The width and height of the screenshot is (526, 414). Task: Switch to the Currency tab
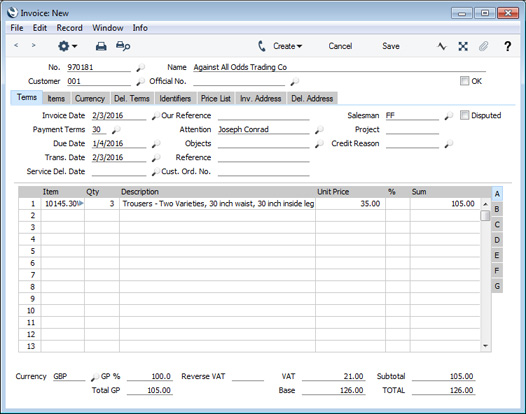tap(90, 99)
